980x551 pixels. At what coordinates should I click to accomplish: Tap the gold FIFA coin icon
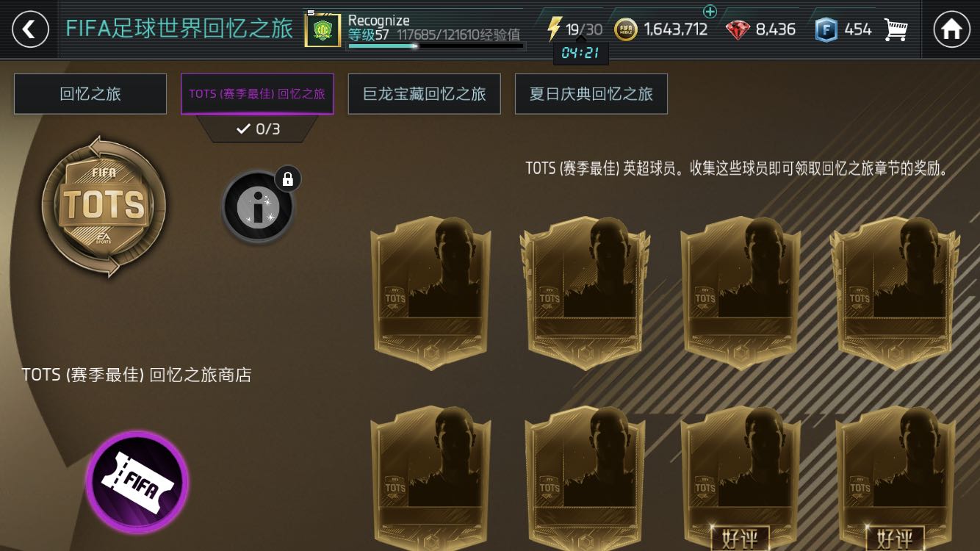click(x=625, y=30)
